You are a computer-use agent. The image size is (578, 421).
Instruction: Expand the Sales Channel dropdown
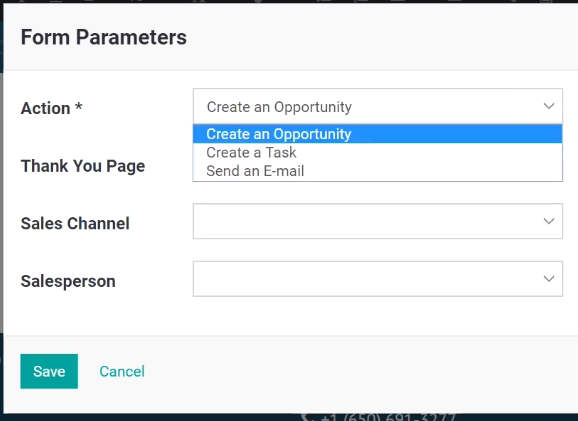[378, 221]
